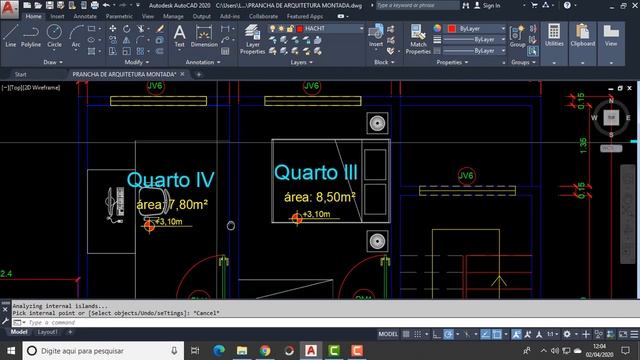This screenshot has height=360, width=640.
Task: Select the Array tool
Action: coord(140,51)
